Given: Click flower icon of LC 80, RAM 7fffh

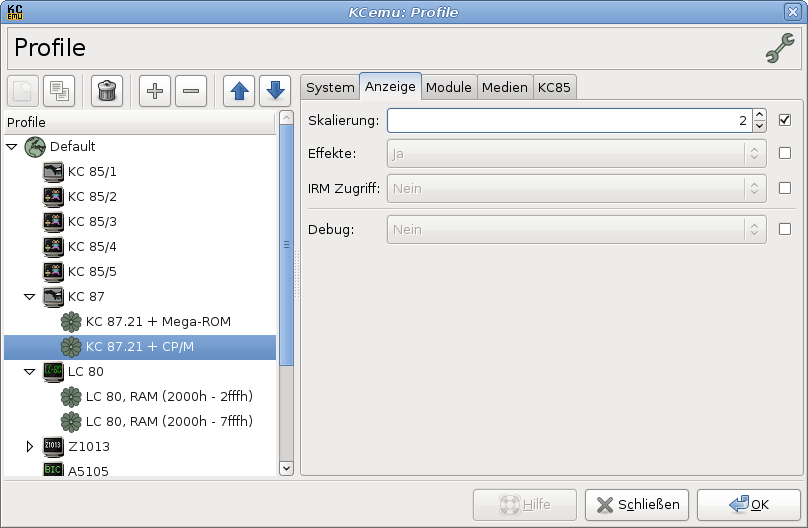Looking at the screenshot, I should 71,422.
